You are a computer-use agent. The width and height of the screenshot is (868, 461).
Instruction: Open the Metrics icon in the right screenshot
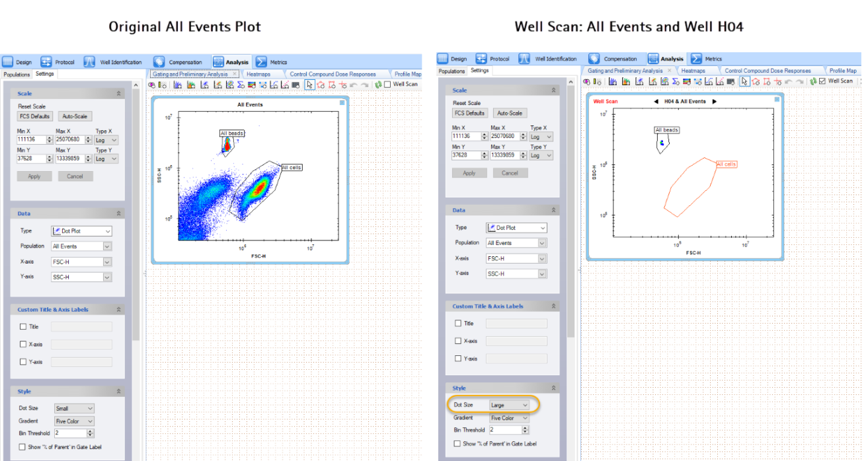[x=696, y=59]
